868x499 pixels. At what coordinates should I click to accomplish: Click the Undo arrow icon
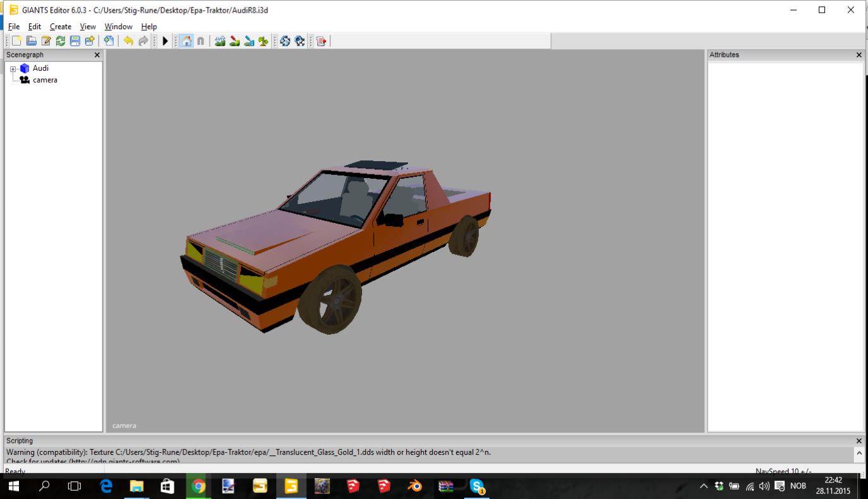[x=129, y=41]
